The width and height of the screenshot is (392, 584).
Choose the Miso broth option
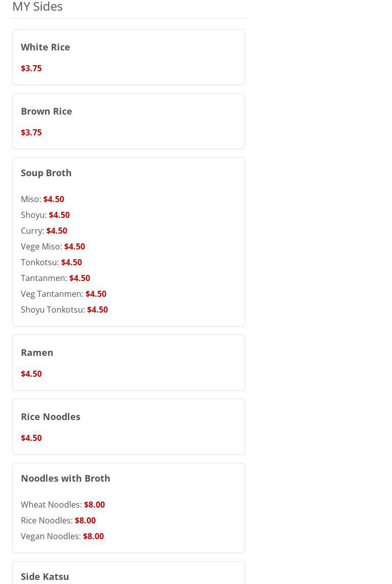pyautogui.click(x=42, y=199)
